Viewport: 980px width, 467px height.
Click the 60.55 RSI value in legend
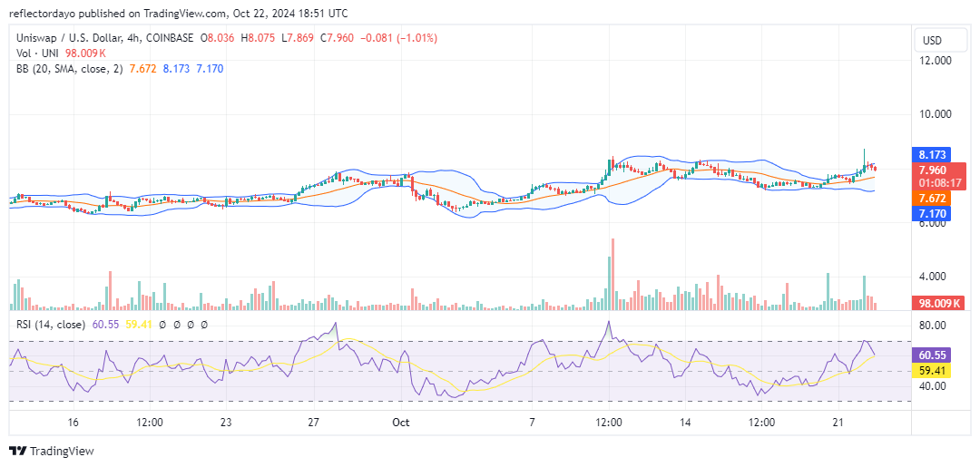pos(103,325)
